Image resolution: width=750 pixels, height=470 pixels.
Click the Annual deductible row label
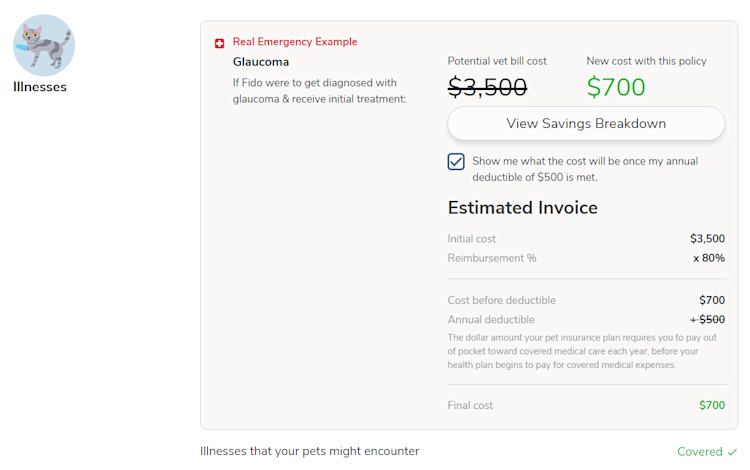491,320
